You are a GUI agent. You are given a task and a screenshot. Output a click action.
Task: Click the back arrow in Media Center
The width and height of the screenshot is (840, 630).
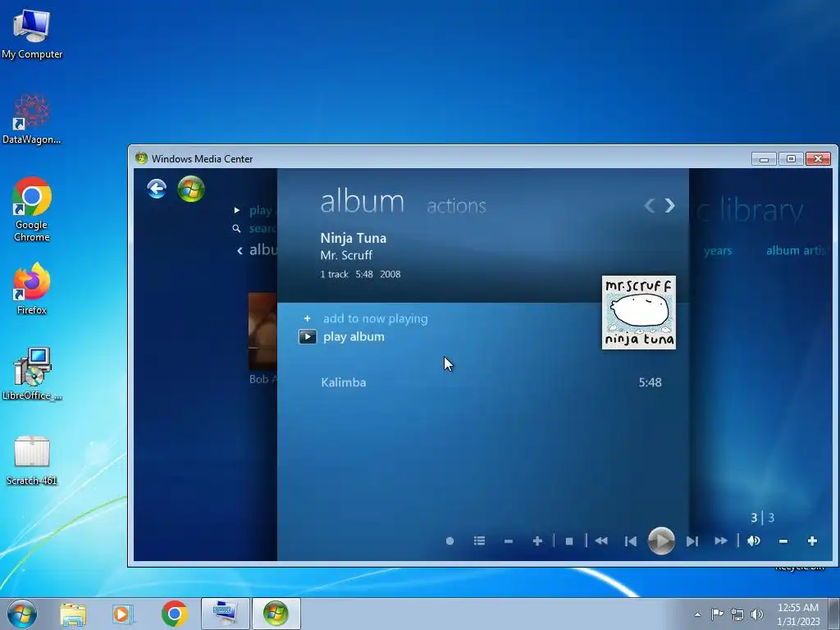(x=157, y=189)
